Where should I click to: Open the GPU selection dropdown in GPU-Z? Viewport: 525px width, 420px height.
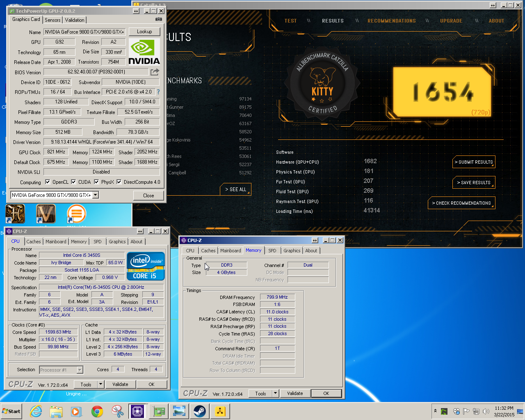(x=95, y=195)
